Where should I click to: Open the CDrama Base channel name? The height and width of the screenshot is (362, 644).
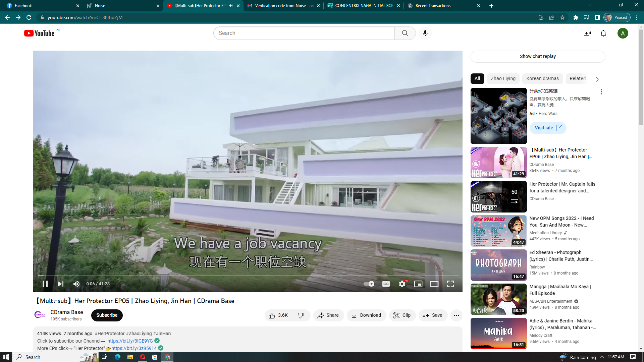pos(67,312)
